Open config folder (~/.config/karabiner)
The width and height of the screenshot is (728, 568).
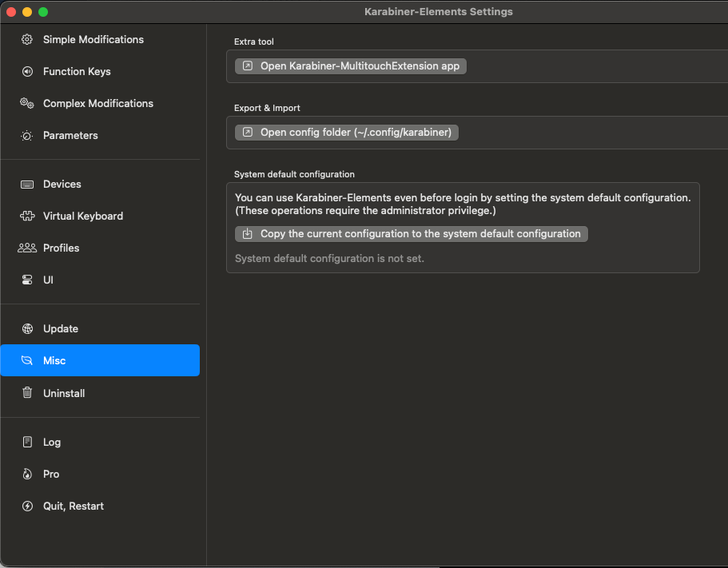coord(347,133)
